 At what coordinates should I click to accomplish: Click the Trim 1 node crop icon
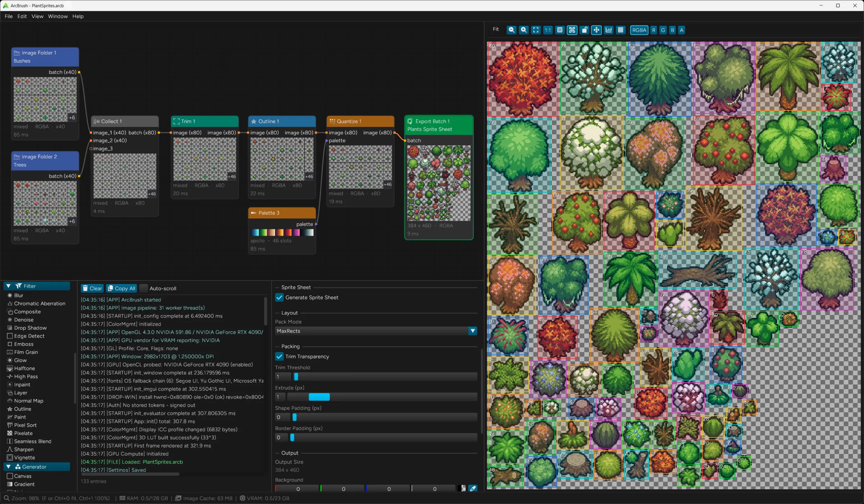[x=176, y=121]
